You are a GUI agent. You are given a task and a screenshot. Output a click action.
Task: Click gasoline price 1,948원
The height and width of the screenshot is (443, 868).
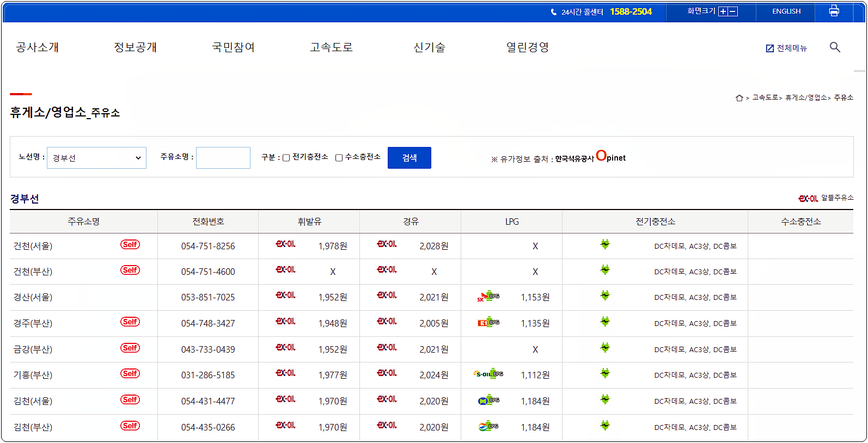point(333,323)
